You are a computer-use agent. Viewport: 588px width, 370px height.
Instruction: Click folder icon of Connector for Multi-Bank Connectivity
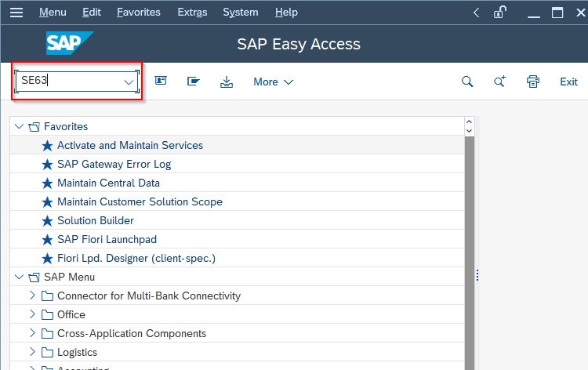click(47, 296)
